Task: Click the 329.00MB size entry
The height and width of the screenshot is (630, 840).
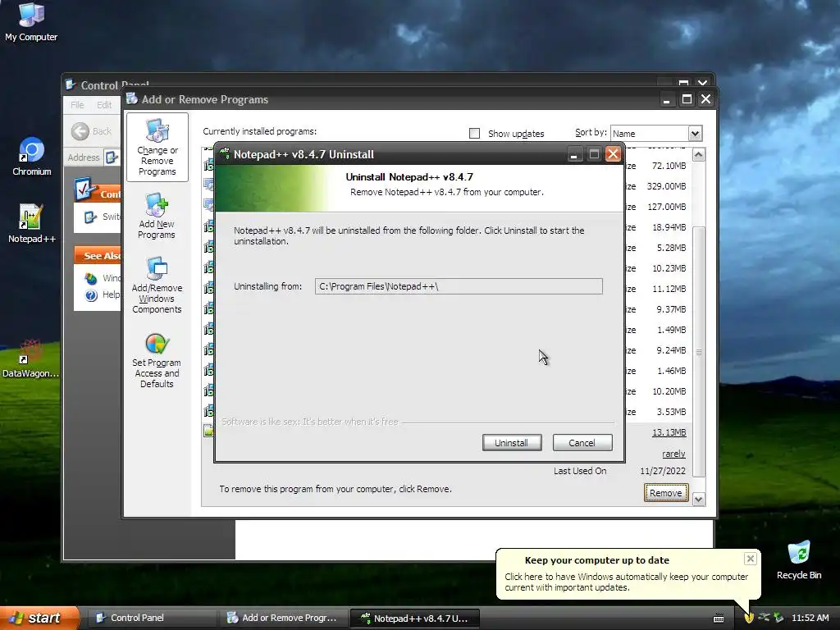Action: point(666,186)
